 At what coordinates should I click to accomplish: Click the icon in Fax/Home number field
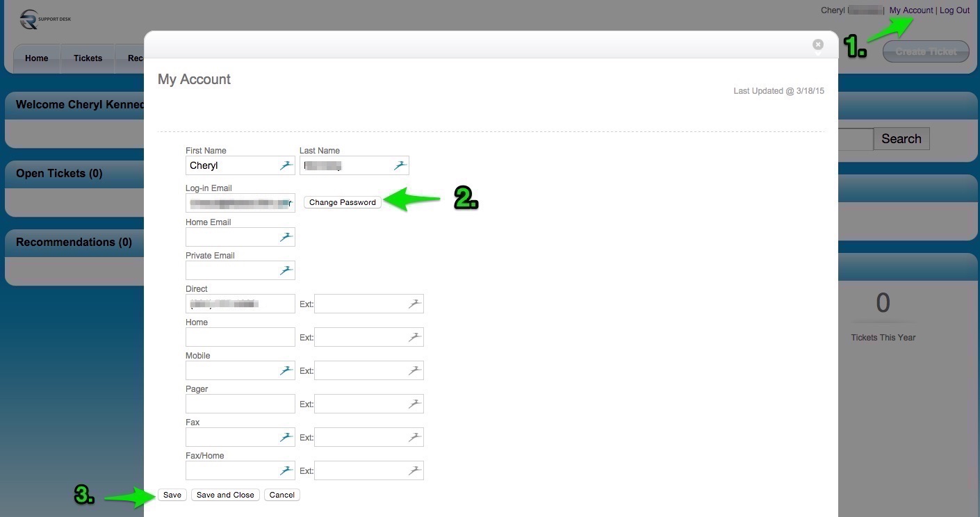pos(286,470)
